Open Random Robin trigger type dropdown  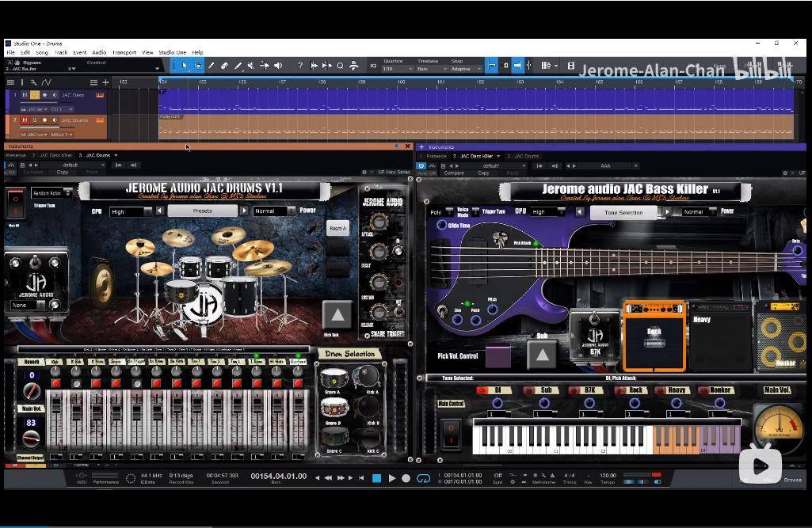click(x=51, y=193)
